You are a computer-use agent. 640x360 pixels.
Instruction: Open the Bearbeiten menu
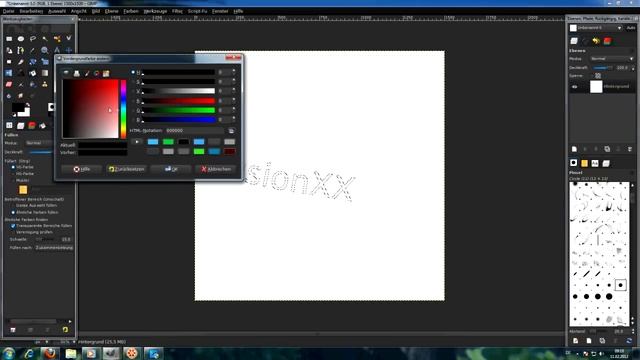coord(31,11)
